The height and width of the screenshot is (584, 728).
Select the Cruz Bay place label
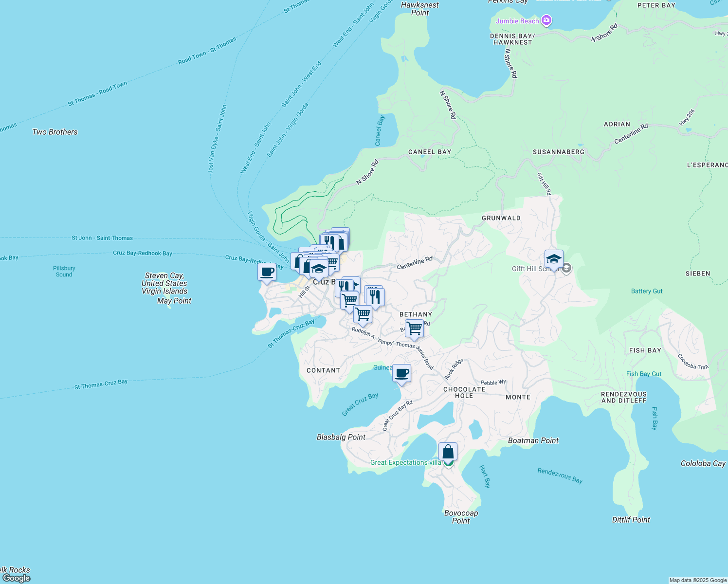click(x=325, y=281)
